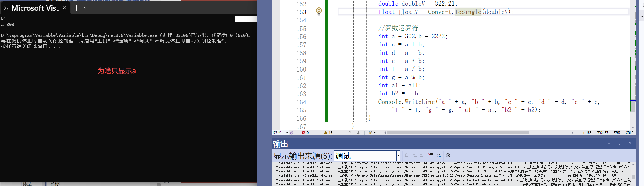
Task: Open the new tab dropdown chevron in console window
Action: tap(85, 8)
